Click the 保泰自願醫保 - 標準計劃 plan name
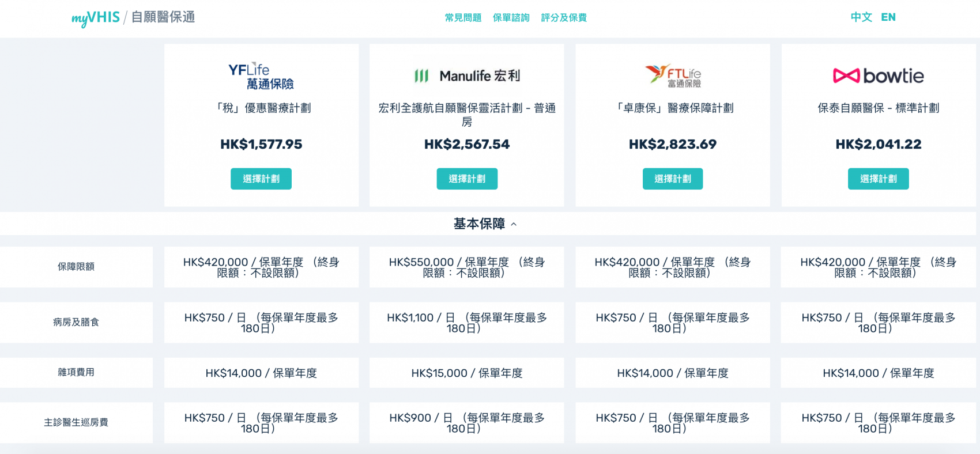 pyautogui.click(x=879, y=108)
